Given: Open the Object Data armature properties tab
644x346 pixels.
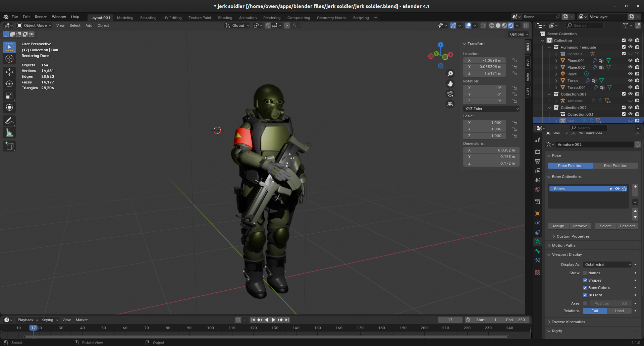Looking at the screenshot, I should click(x=538, y=242).
